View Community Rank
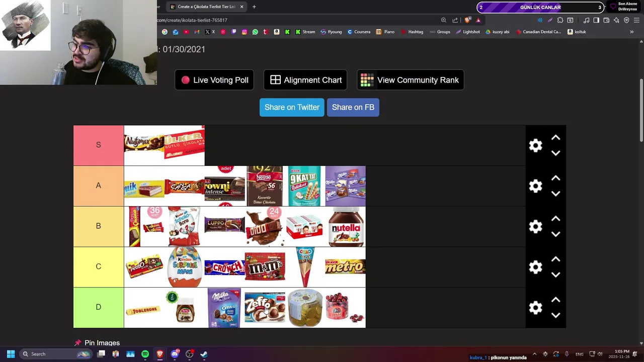 [410, 80]
